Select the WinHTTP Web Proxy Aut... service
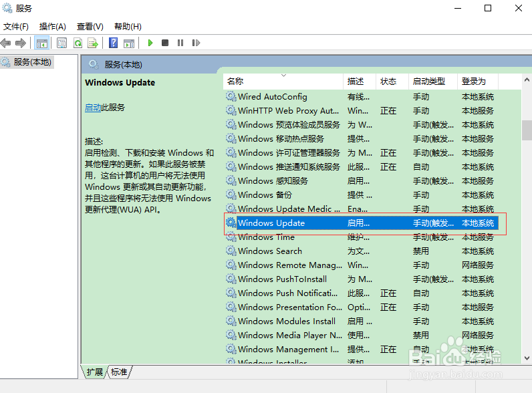The width and height of the screenshot is (532, 393). coord(361,111)
